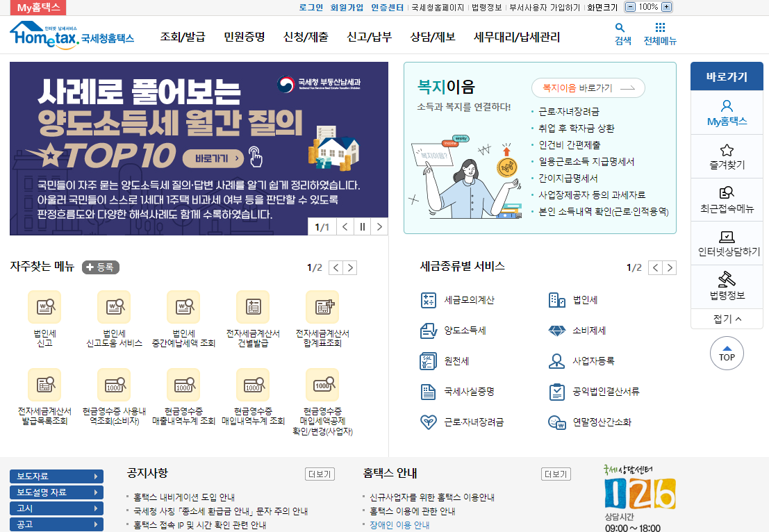Show previous page of 자주찾는 메뉴
The height and width of the screenshot is (532, 769).
(x=336, y=267)
